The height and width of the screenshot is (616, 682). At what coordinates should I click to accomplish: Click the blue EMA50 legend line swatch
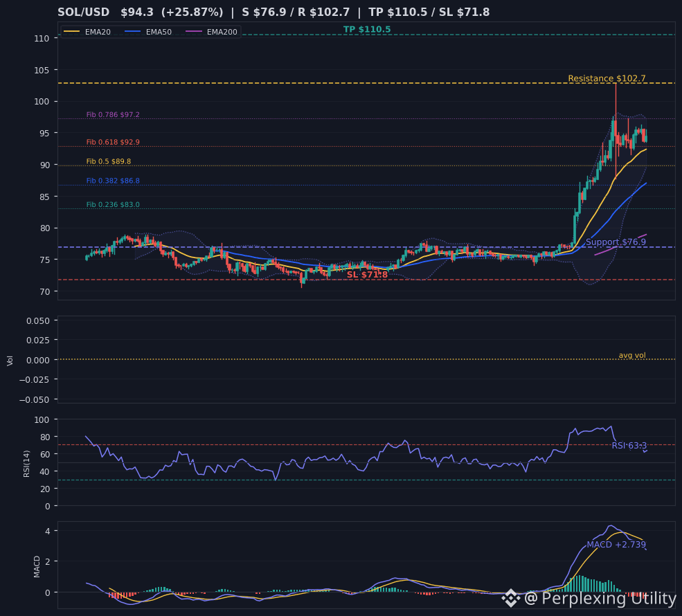tap(133, 32)
